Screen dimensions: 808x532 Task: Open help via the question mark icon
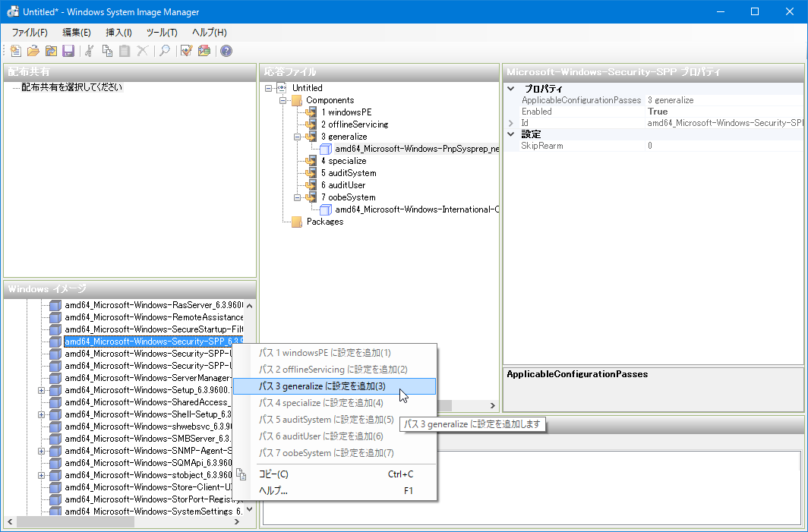point(226,51)
